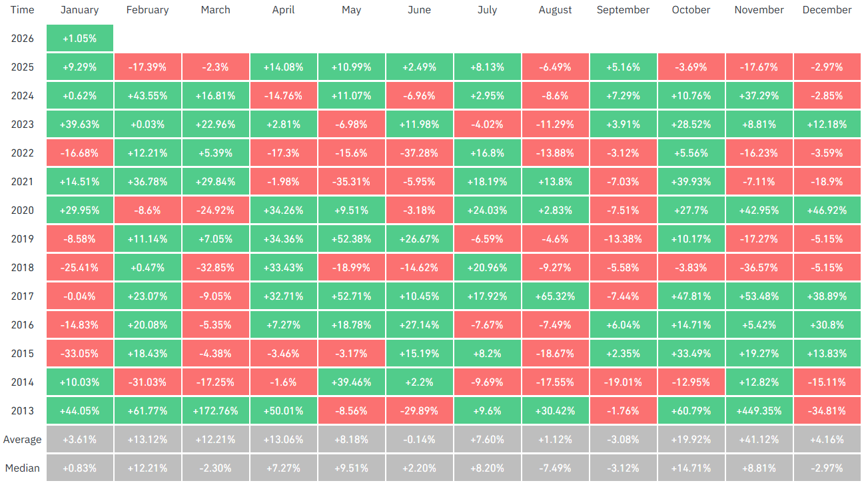This screenshot has height=487, width=868.
Task: Select the -33.05% January 2015 cell
Action: click(x=79, y=354)
